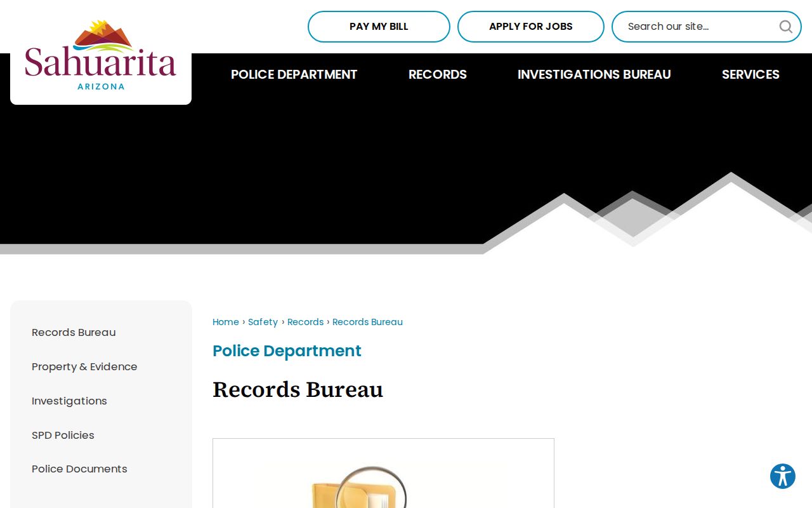The height and width of the screenshot is (508, 812).
Task: Open the accessibility options icon
Action: [x=783, y=476]
